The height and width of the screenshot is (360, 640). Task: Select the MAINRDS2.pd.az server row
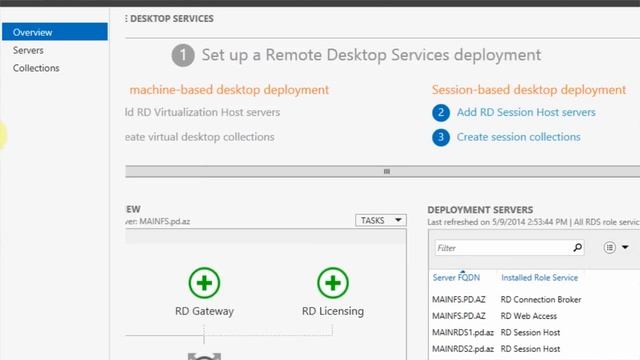(x=534, y=349)
